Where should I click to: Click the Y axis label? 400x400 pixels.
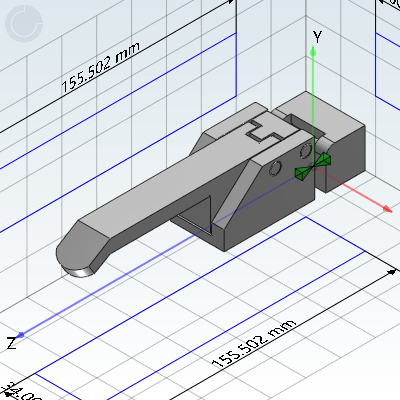[317, 37]
